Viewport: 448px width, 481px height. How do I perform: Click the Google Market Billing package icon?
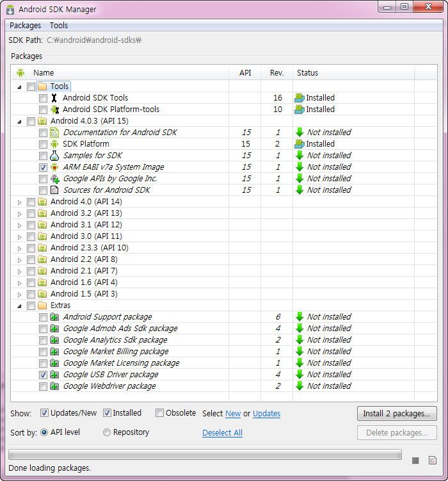pos(54,352)
